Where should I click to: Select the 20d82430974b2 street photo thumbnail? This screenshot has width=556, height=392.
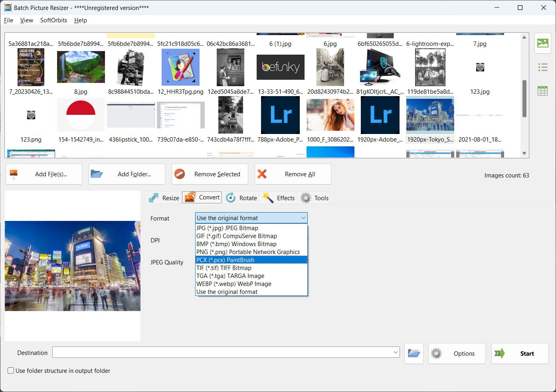(330, 67)
